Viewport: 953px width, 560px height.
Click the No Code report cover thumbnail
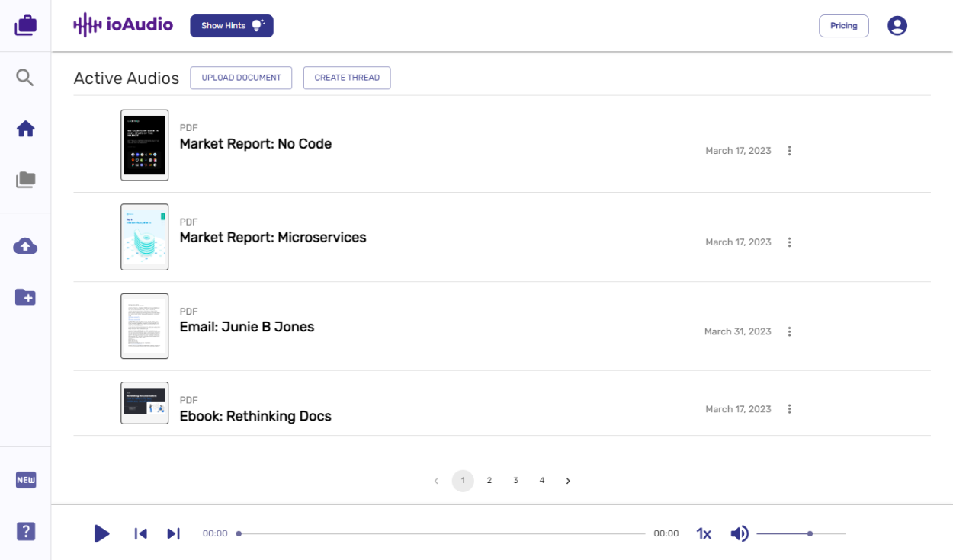(x=144, y=145)
